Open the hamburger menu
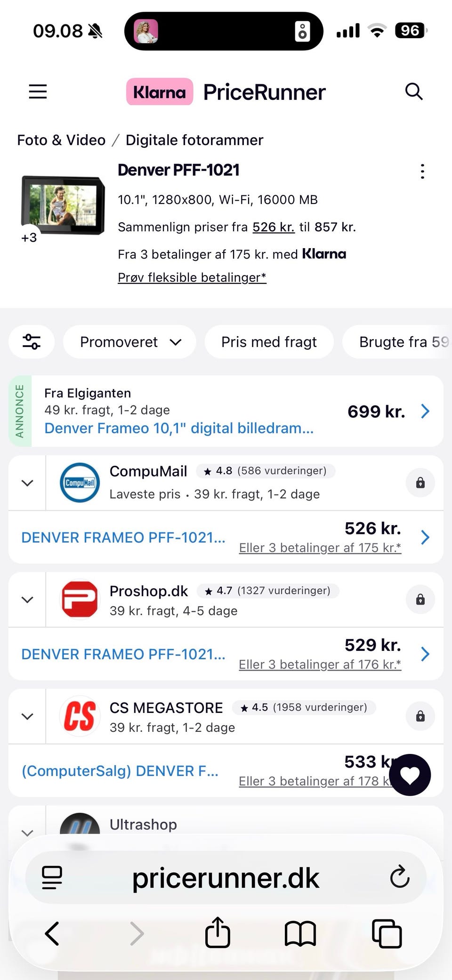The height and width of the screenshot is (980, 452). coord(38,91)
